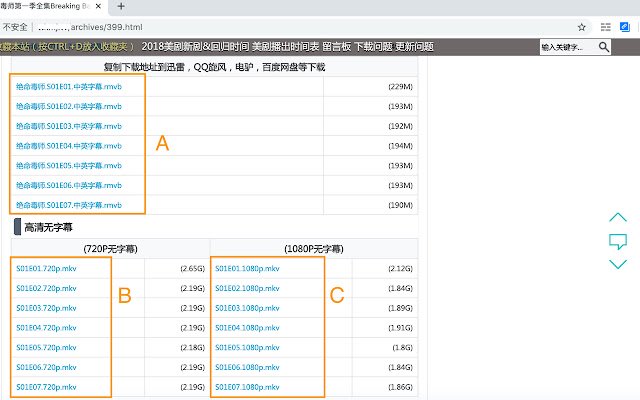Open S01E07.1080p.mkv link

247,387
